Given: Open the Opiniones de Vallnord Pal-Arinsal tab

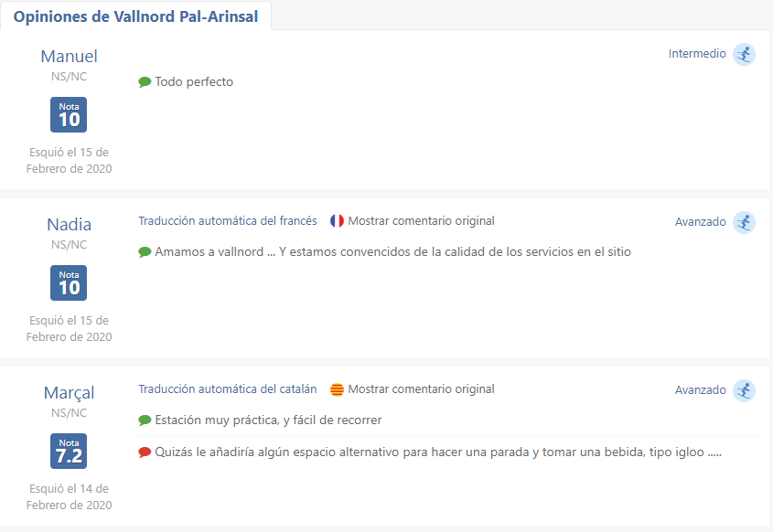Looking at the screenshot, I should click(135, 16).
